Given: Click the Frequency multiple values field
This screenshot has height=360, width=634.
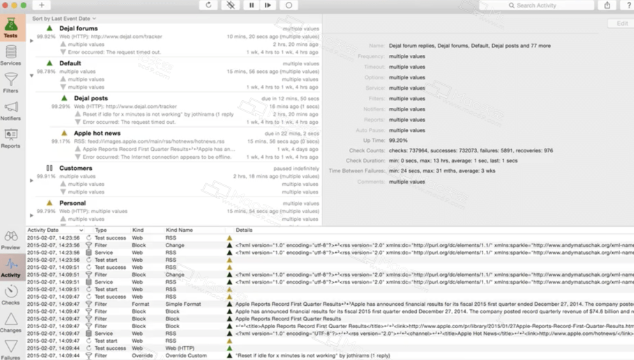Looking at the screenshot, I should tap(407, 56).
